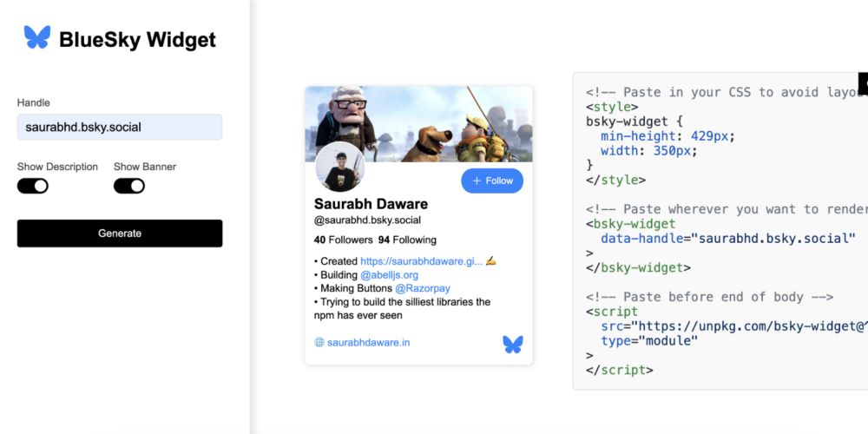Open the saurabhdaware.in website link

[369, 342]
